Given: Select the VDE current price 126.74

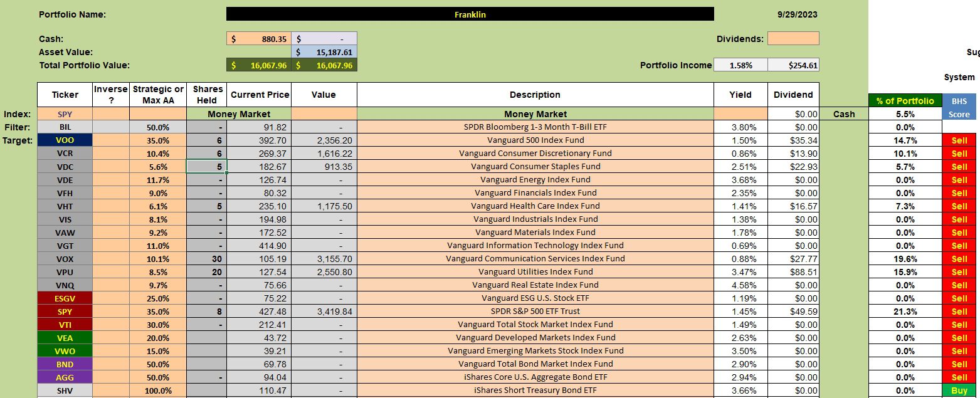Looking at the screenshot, I should pos(260,180).
